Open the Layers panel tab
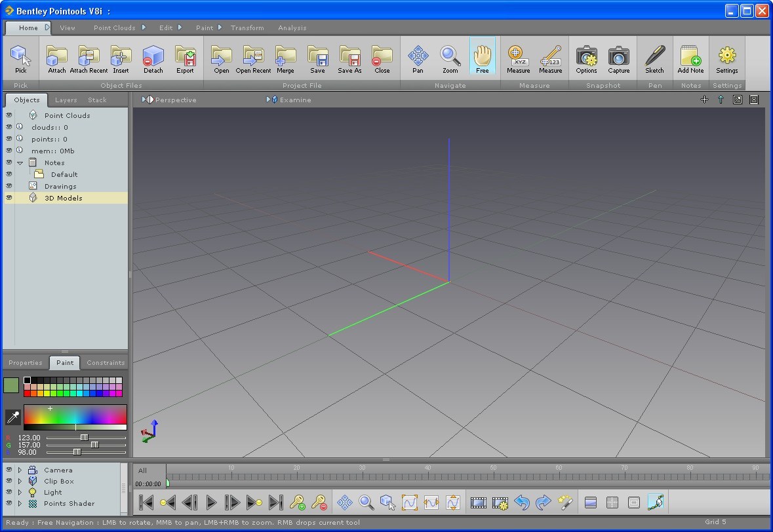Screen dimensions: 773x532 (x=66, y=100)
